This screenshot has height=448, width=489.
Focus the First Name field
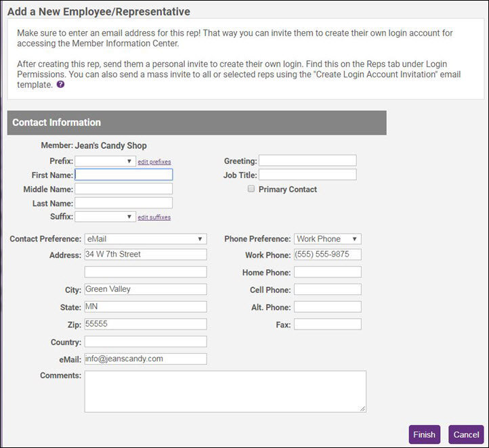(x=124, y=175)
